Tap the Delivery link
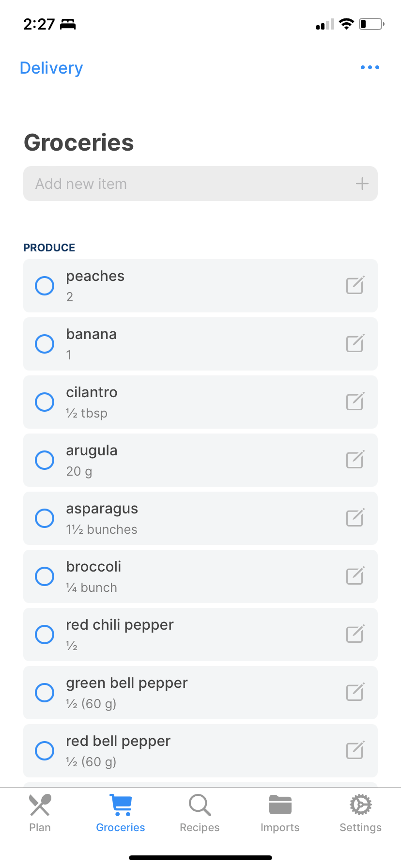The width and height of the screenshot is (401, 868). pos(51,68)
